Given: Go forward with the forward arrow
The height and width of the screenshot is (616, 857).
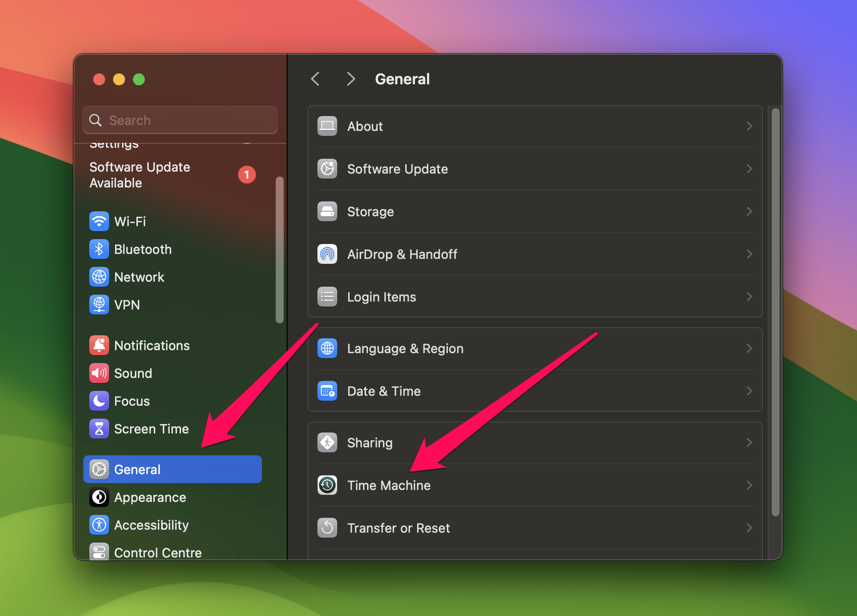Looking at the screenshot, I should [x=351, y=79].
